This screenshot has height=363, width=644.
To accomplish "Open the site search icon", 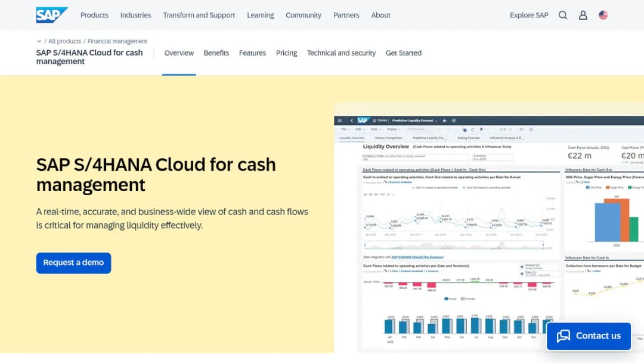I will pos(563,15).
